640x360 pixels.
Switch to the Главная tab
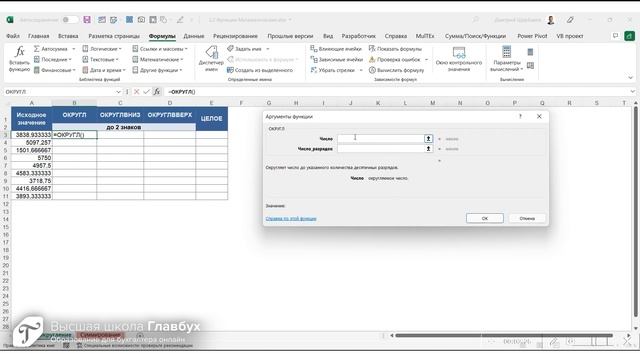(38, 36)
